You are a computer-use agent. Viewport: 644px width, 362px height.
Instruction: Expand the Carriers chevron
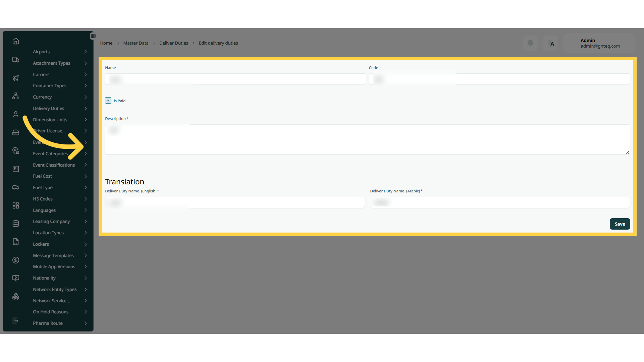[x=86, y=74]
